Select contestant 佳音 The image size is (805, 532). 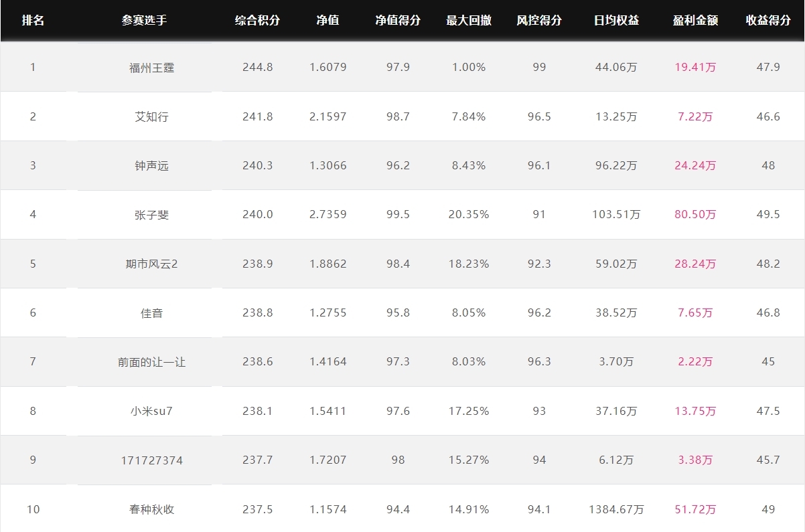151,313
